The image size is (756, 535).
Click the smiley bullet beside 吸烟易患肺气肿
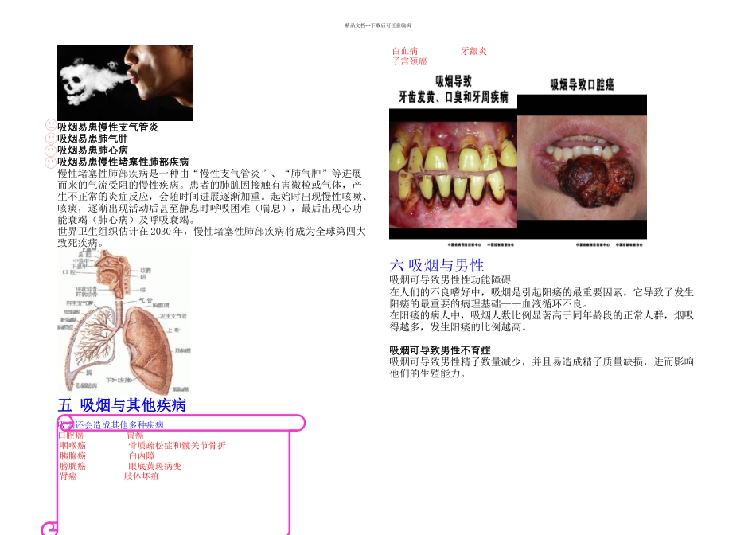click(51, 138)
